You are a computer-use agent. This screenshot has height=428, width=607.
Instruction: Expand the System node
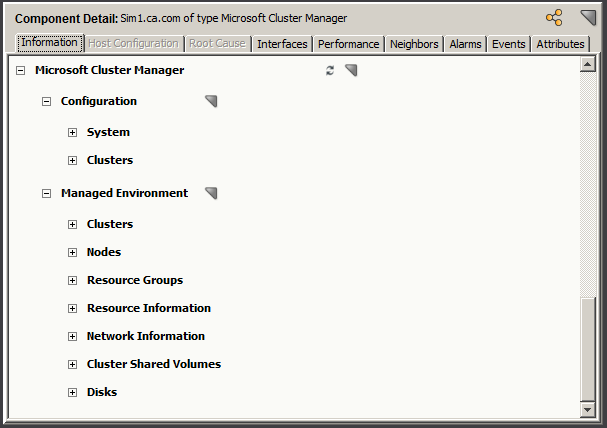pyautogui.click(x=72, y=132)
